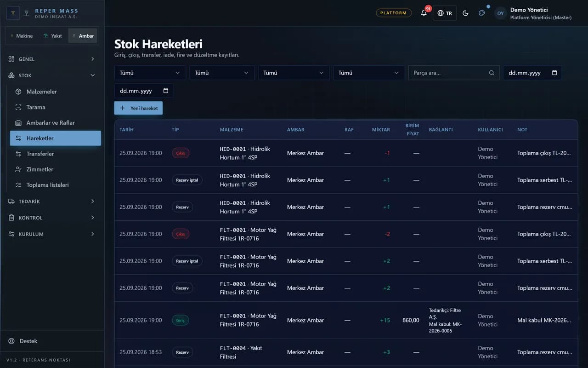Click the Kurulum settings icon

point(11,234)
